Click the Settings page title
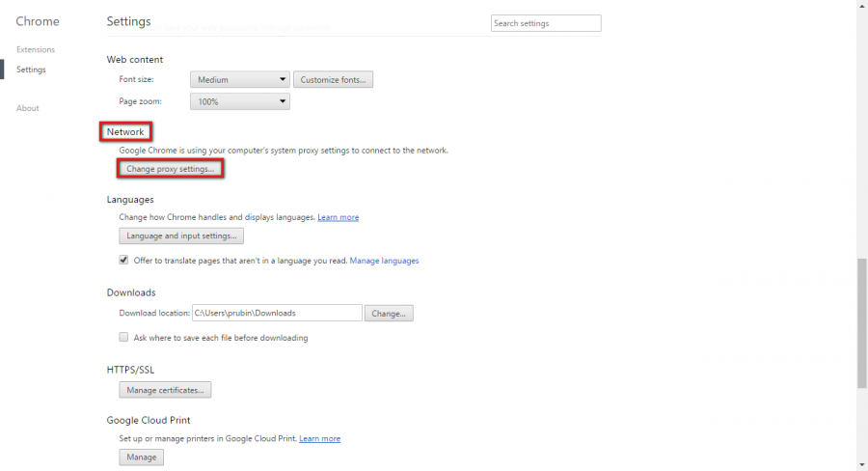The image size is (868, 471). tap(128, 21)
